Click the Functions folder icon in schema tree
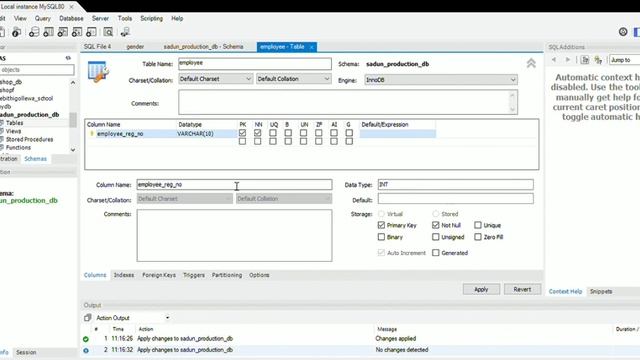The height and width of the screenshot is (360, 640). coord(2,147)
